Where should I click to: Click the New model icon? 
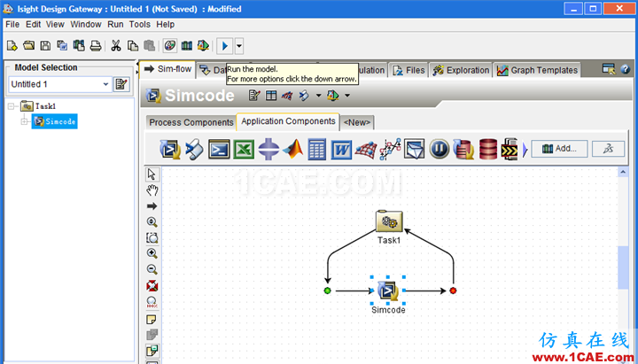coord(12,45)
